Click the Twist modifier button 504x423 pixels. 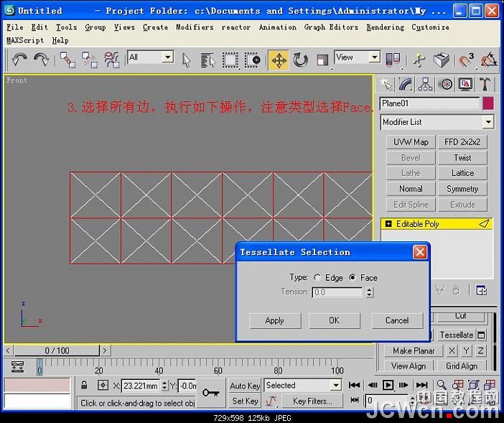pyautogui.click(x=462, y=157)
